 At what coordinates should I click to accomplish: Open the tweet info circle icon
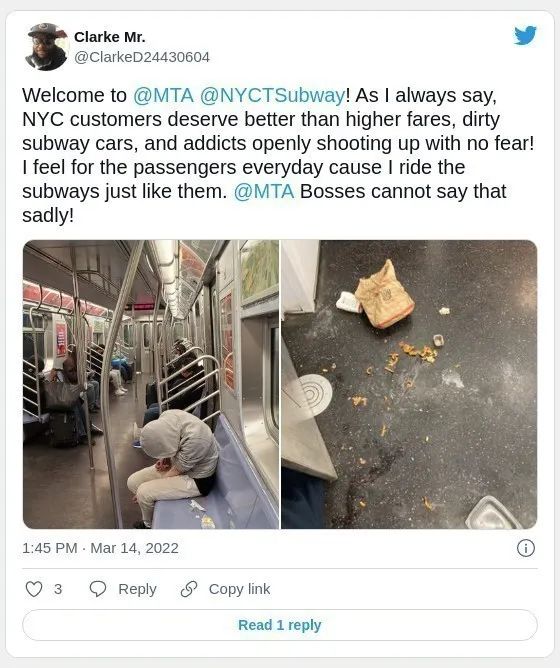[x=525, y=548]
